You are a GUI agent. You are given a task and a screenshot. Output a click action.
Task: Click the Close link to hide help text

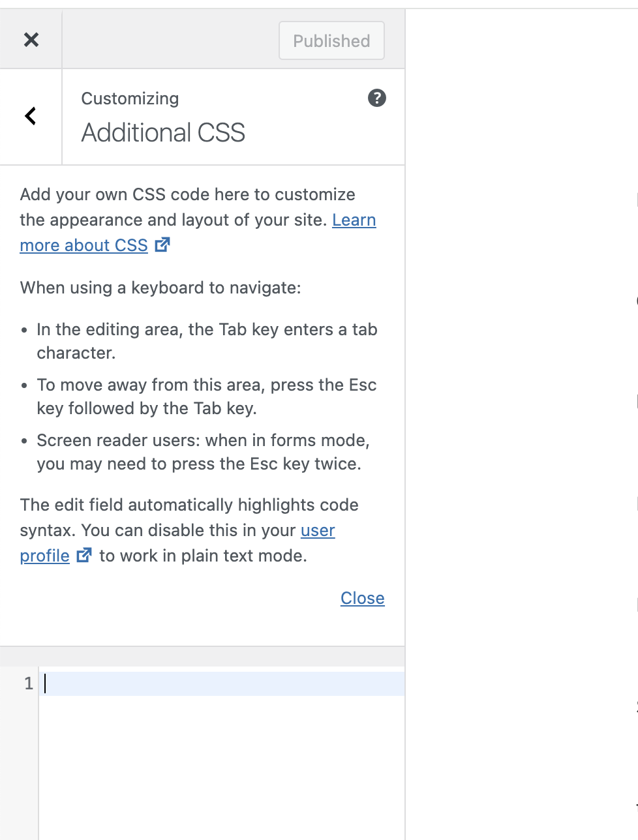click(x=363, y=598)
